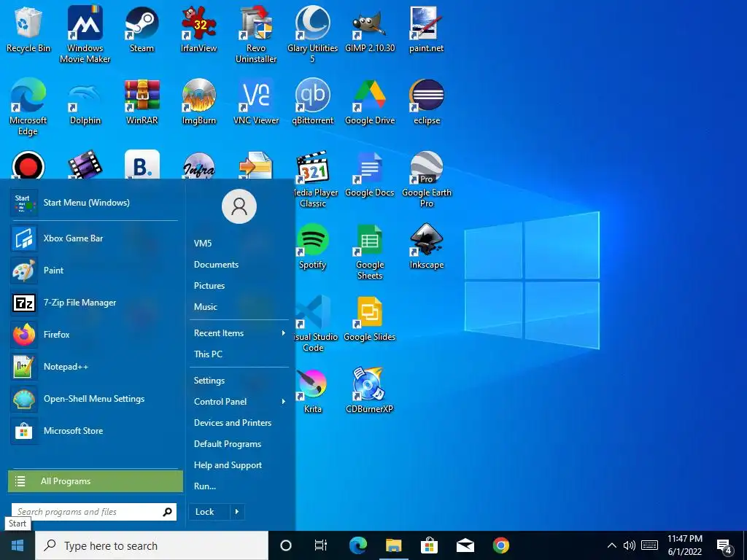Open Start Menu (Windows) entry
The image size is (747, 560).
point(94,203)
